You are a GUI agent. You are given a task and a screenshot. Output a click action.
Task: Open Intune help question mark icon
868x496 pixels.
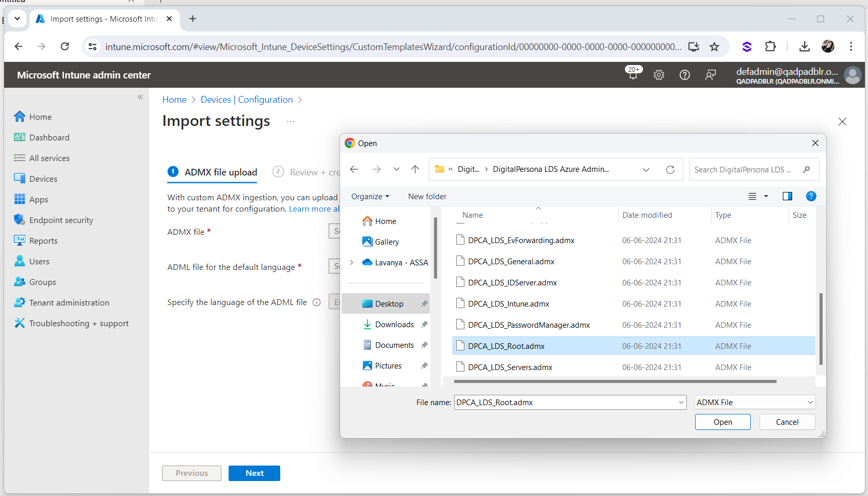[685, 75]
